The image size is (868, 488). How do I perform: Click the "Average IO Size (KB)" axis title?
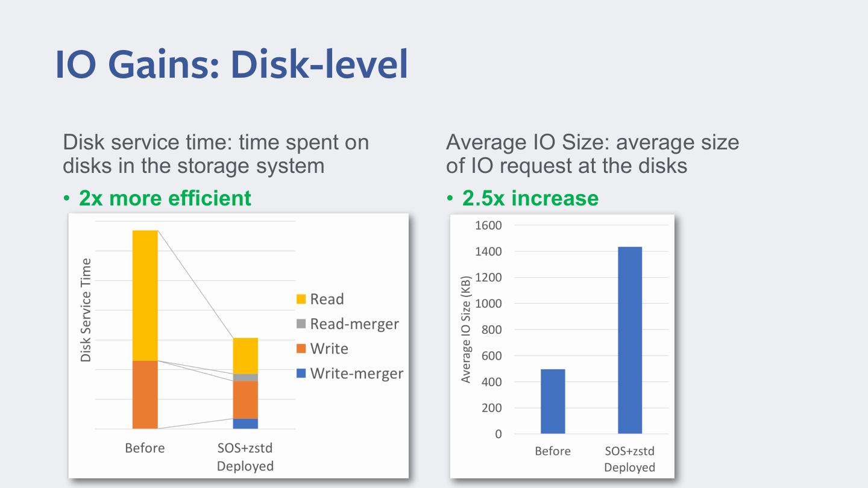pyautogui.click(x=466, y=330)
